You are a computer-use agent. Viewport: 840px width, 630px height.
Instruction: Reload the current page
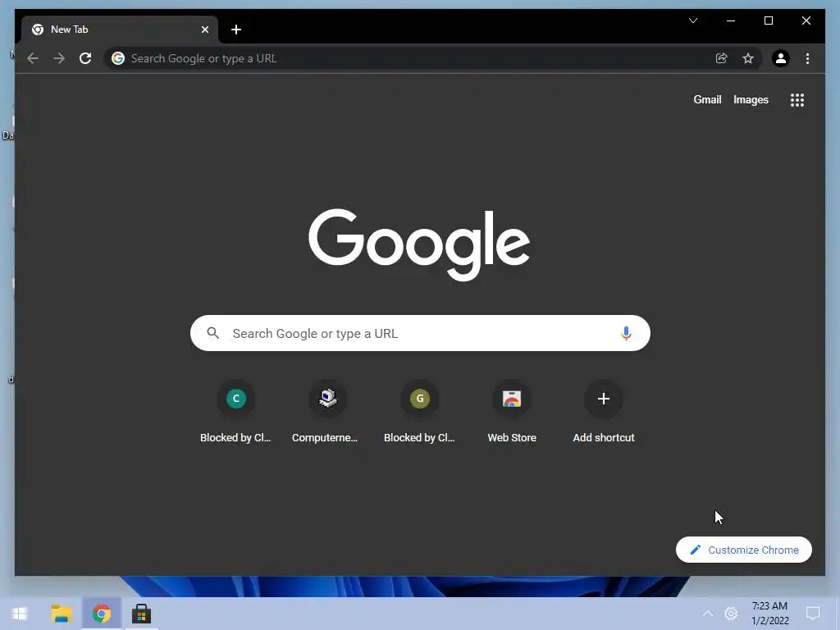(85, 58)
